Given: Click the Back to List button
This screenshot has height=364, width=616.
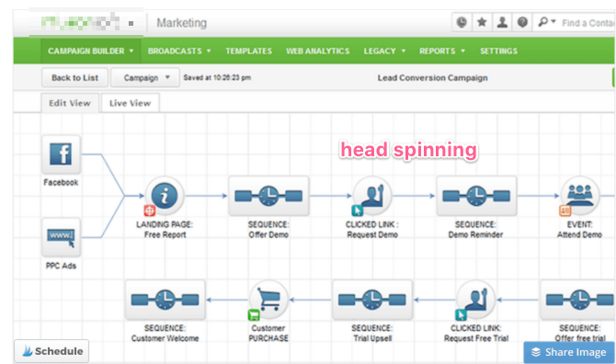Looking at the screenshot, I should pos(74,78).
